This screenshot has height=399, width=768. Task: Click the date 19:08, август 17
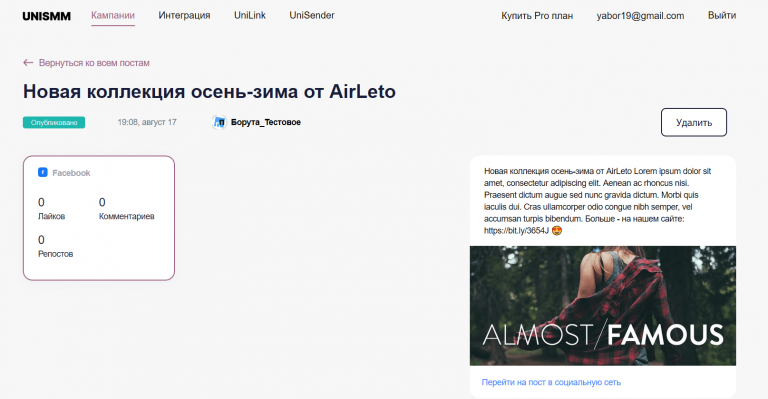coord(147,122)
